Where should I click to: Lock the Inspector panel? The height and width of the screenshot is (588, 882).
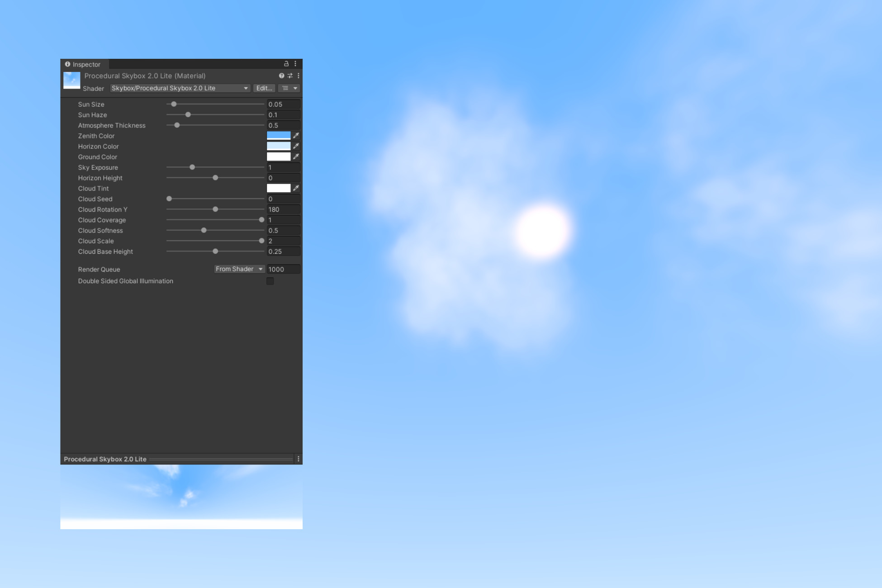pyautogui.click(x=286, y=64)
